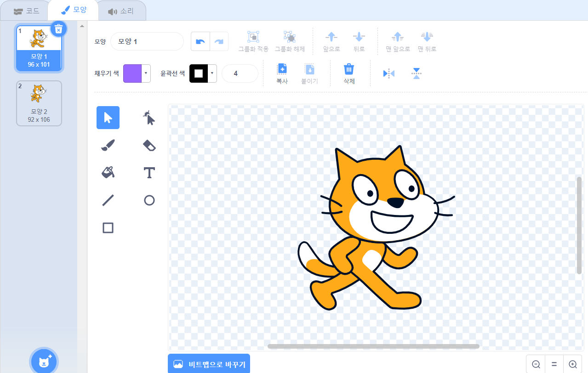Image resolution: width=588 pixels, height=373 pixels.
Task: Click the Undo arrow button
Action: point(200,41)
